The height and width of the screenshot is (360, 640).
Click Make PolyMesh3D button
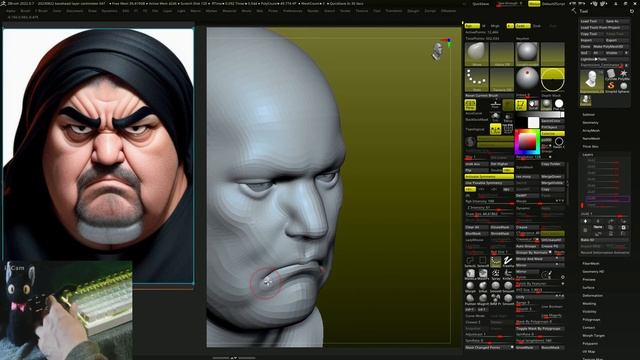[x=610, y=47]
